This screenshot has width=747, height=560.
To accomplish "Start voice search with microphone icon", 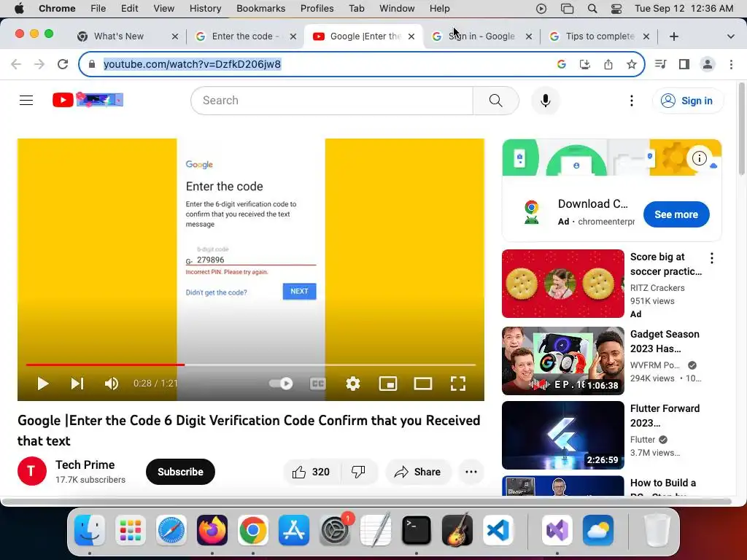I will click(546, 101).
